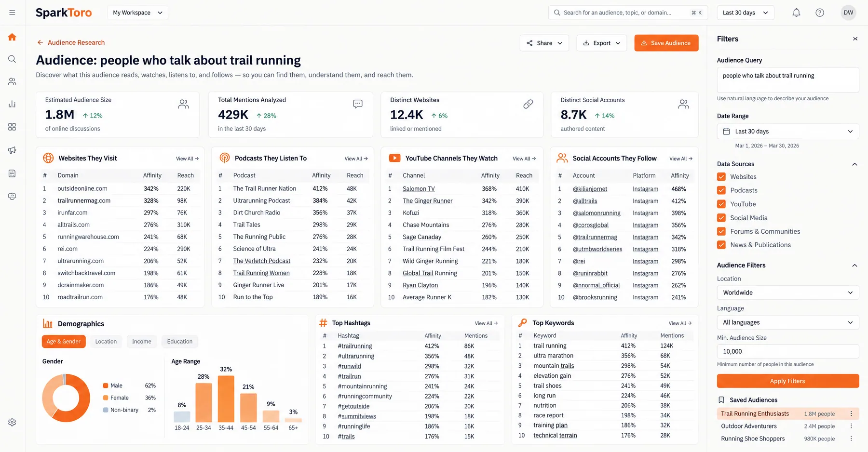Open the notifications bell
The width and height of the screenshot is (868, 452).
796,13
